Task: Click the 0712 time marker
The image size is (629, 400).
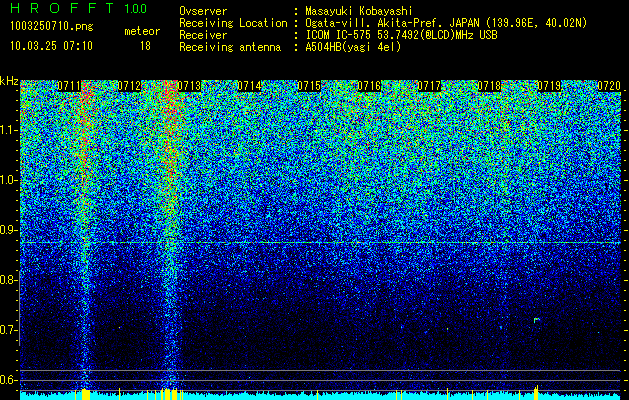Action: [x=129, y=86]
